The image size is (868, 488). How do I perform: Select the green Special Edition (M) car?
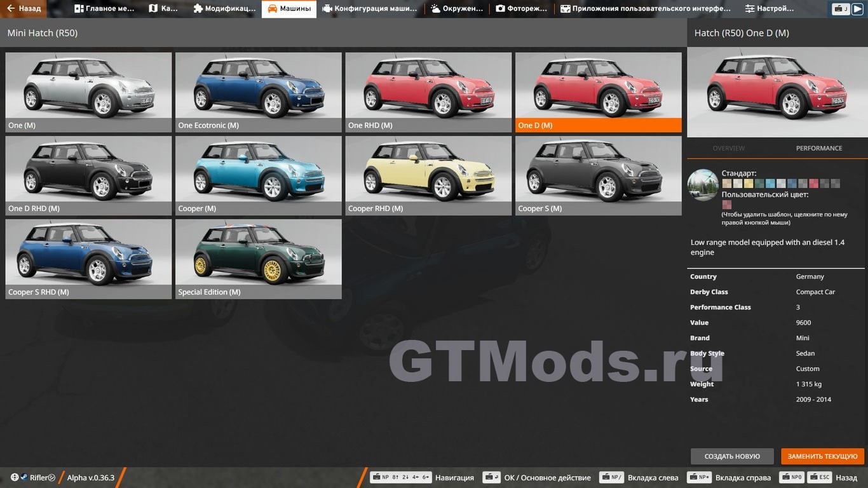click(x=259, y=259)
